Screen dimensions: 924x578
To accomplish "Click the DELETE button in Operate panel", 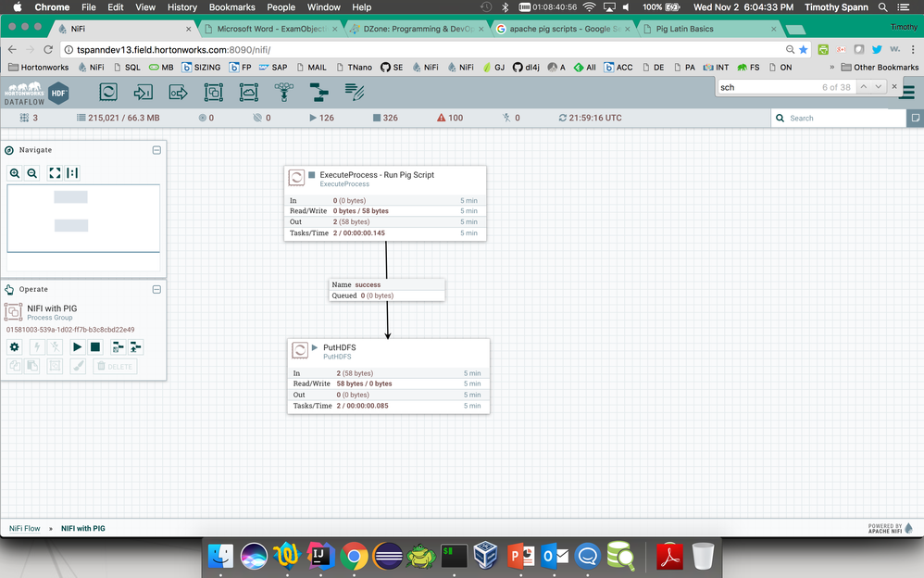I will coord(115,366).
